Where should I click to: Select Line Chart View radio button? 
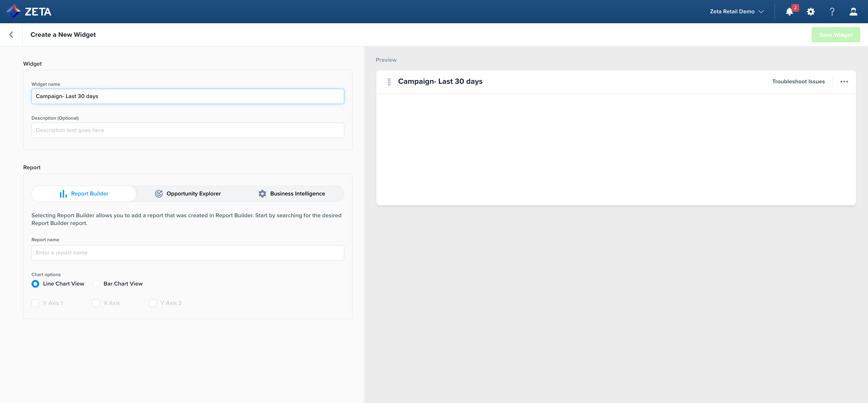(35, 284)
